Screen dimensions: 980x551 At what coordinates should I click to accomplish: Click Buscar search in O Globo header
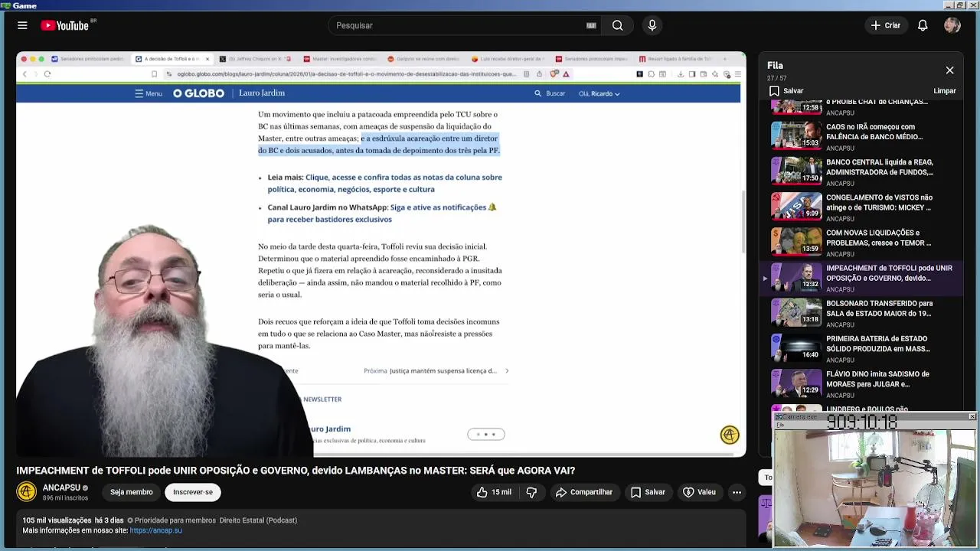tap(550, 93)
